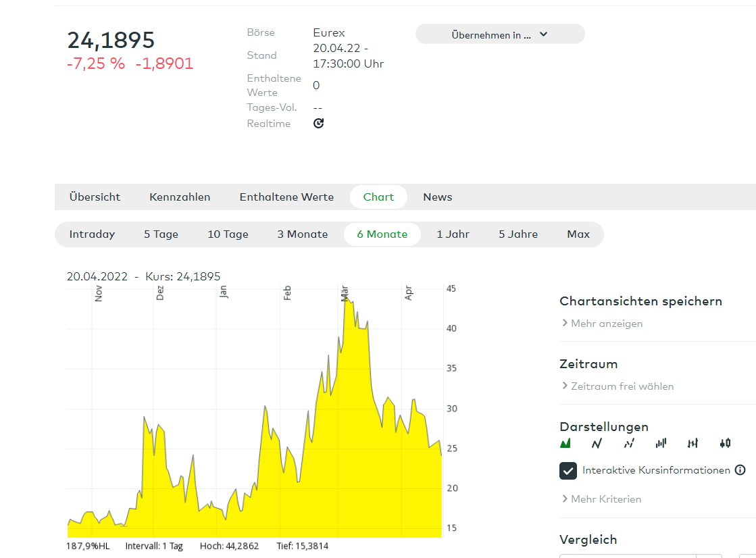Choose the dashed line chart display icon
This screenshot has height=558, width=756.
click(629, 443)
